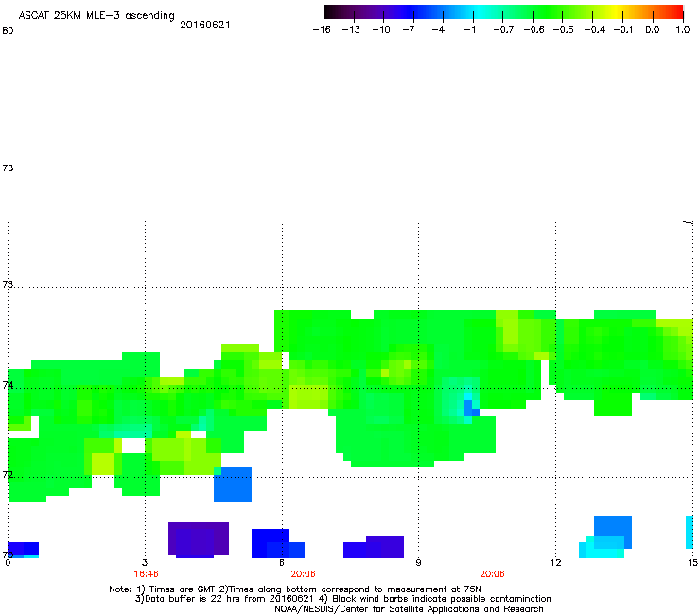The width and height of the screenshot is (700, 615).
Task: Click the longitude axis label 15
Action: tap(692, 562)
